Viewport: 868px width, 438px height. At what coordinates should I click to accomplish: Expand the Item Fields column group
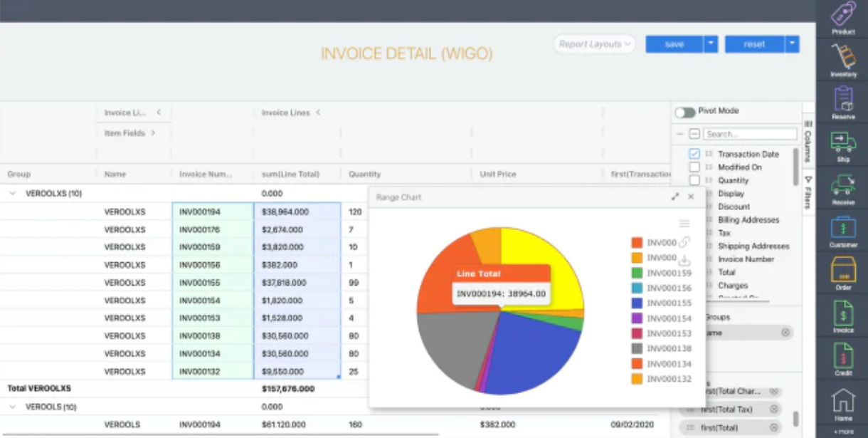(152, 133)
